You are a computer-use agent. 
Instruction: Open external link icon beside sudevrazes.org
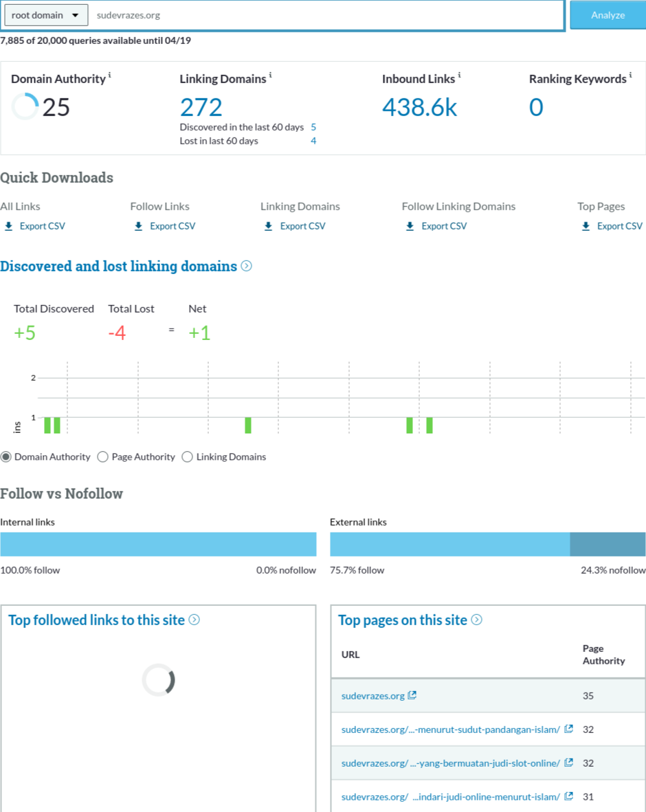pos(412,695)
